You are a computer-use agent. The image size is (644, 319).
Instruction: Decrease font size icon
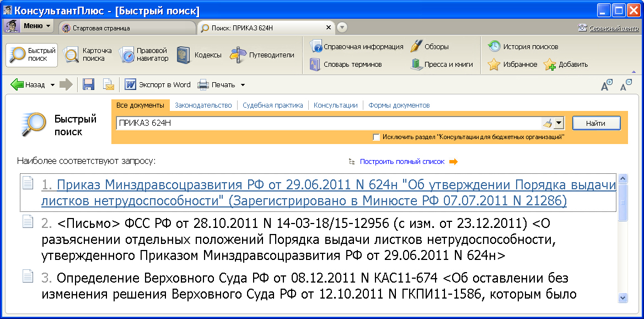tap(626, 85)
